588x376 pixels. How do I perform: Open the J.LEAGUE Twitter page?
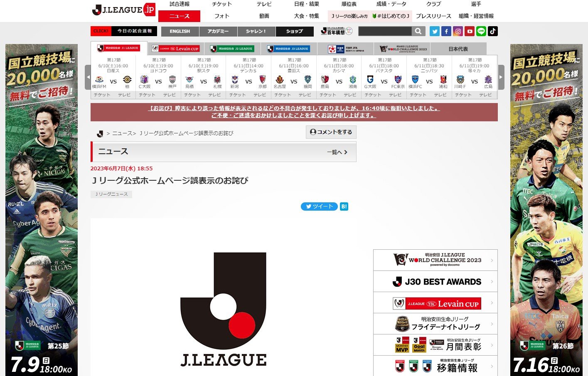tap(434, 31)
